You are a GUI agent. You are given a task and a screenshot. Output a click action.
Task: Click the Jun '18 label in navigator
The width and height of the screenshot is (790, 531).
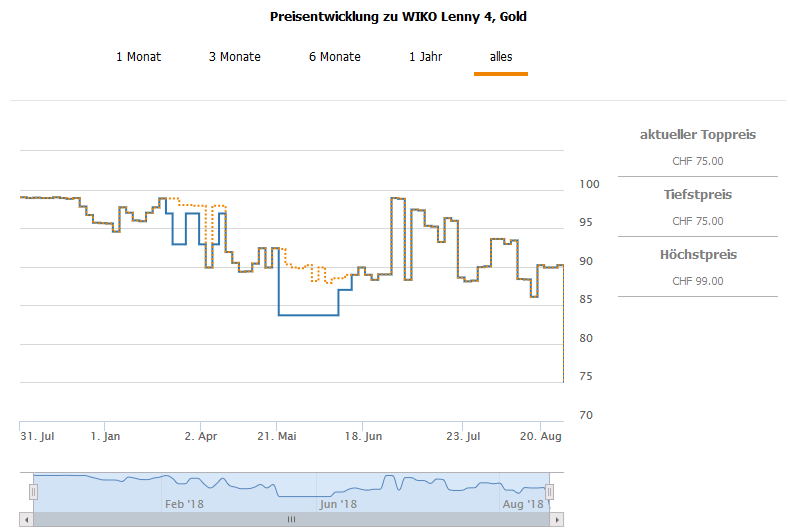click(339, 504)
